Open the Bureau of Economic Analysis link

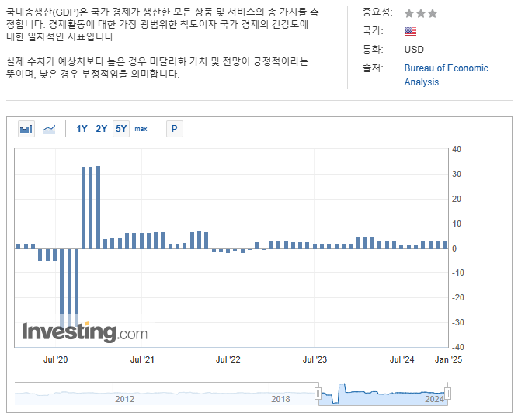pos(446,75)
